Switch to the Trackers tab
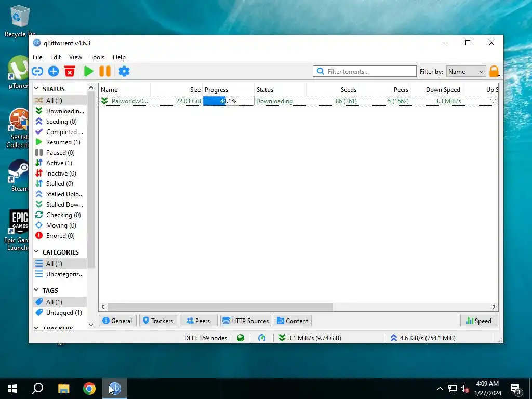The image size is (532, 399). 158,321
